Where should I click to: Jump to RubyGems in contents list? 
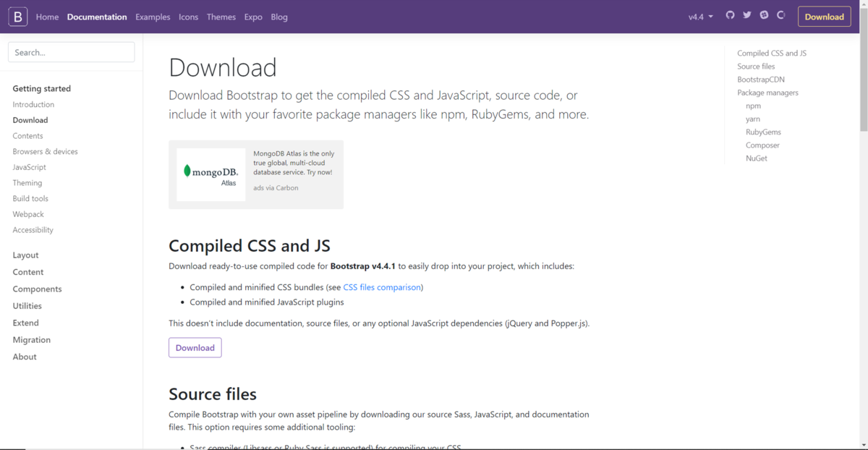pos(763,132)
